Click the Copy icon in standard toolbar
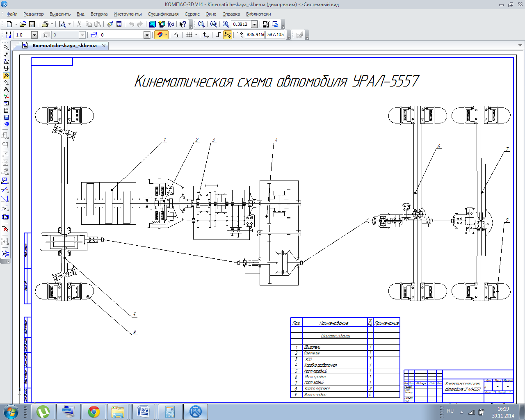Viewport: 525px width, 420px height. point(89,24)
